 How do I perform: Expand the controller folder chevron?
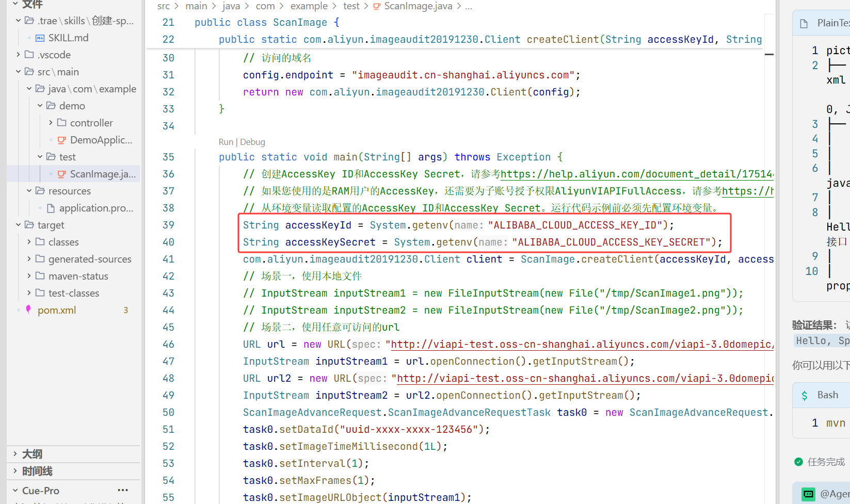51,123
